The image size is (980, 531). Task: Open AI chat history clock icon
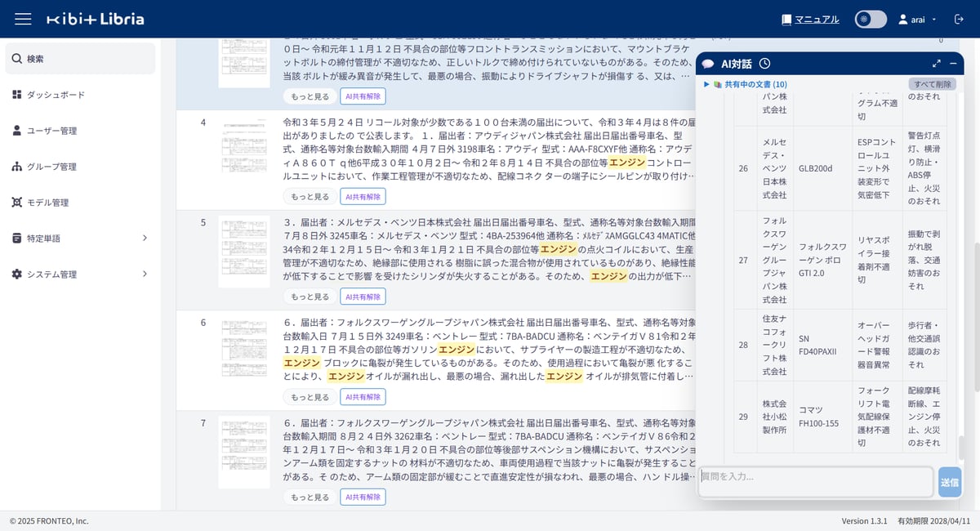[764, 64]
